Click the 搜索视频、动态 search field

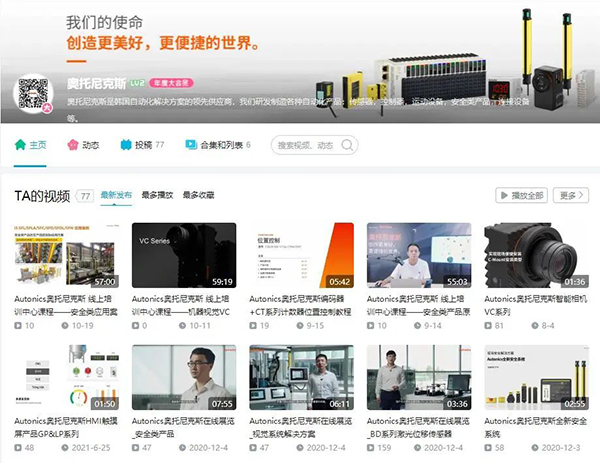(315, 145)
